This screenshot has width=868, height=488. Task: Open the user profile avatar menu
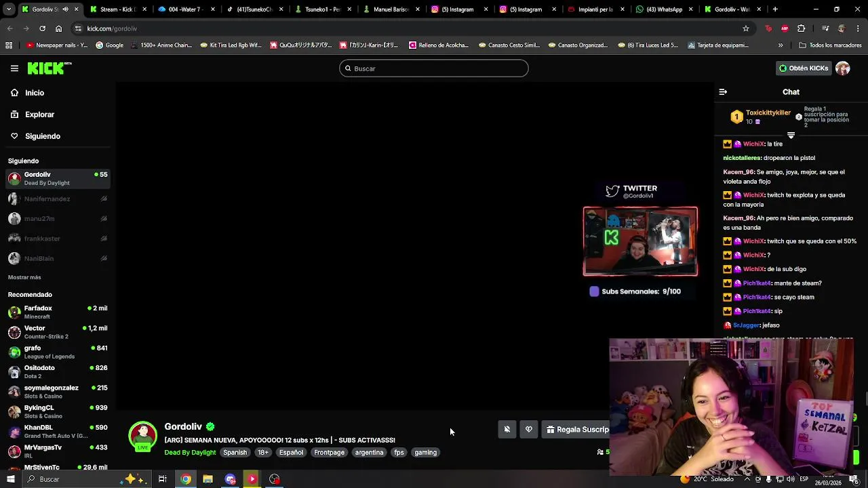point(843,68)
